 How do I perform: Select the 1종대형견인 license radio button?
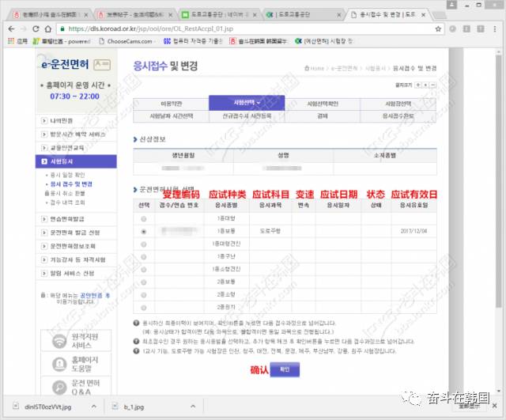[x=144, y=244]
